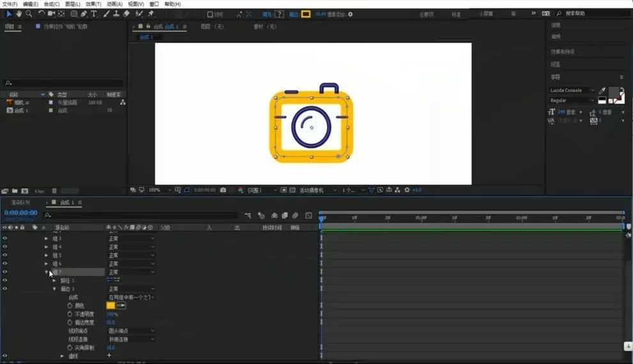
Task: Toggle visibility eye for 组 7
Action: coord(5,271)
